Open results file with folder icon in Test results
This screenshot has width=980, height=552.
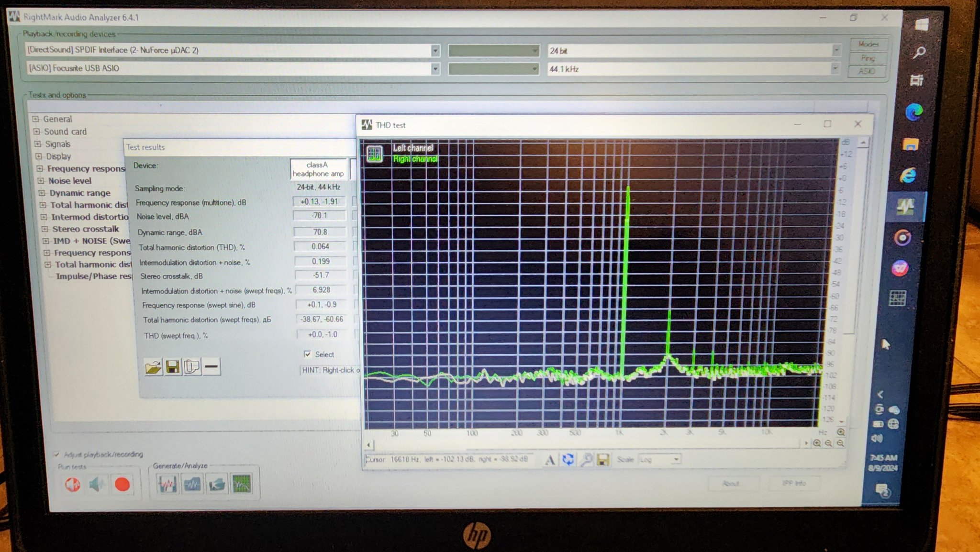click(x=153, y=367)
